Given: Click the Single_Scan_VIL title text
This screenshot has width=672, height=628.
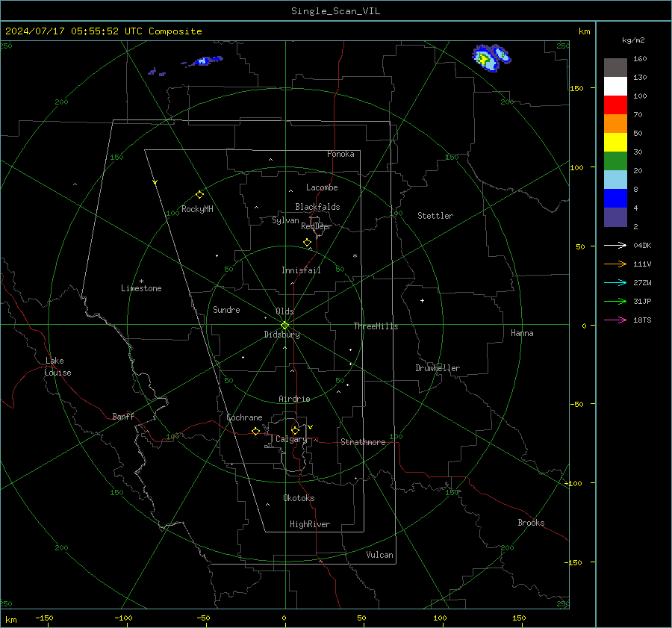Looking at the screenshot, I should click(335, 11).
